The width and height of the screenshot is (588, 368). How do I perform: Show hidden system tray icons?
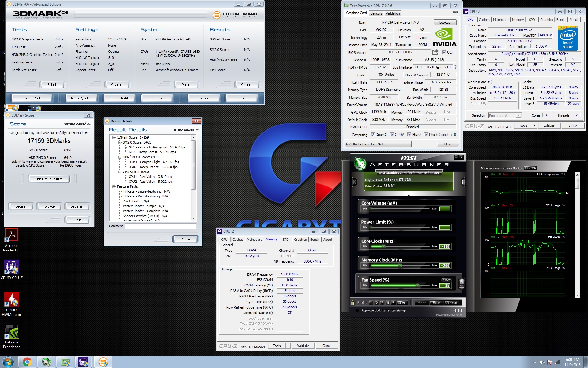(535, 362)
